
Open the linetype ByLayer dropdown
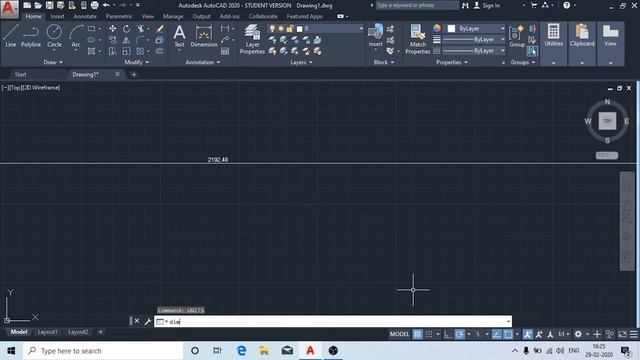(473, 51)
